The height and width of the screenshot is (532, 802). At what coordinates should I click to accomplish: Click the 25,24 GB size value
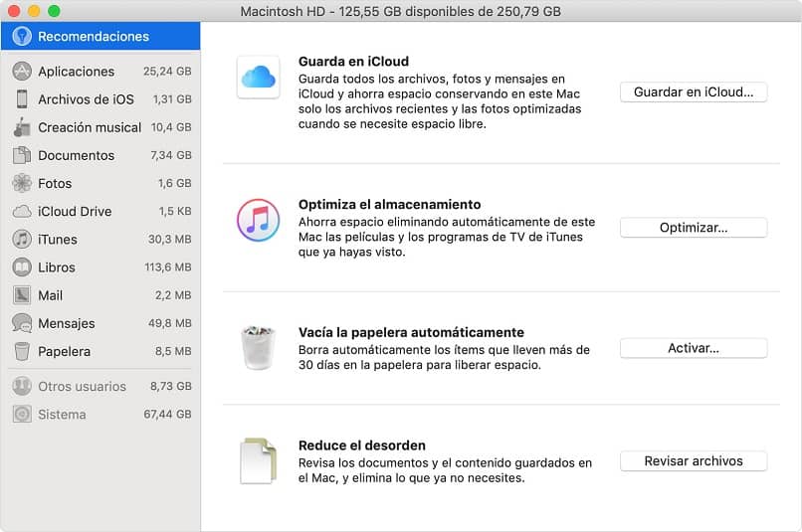pos(167,71)
